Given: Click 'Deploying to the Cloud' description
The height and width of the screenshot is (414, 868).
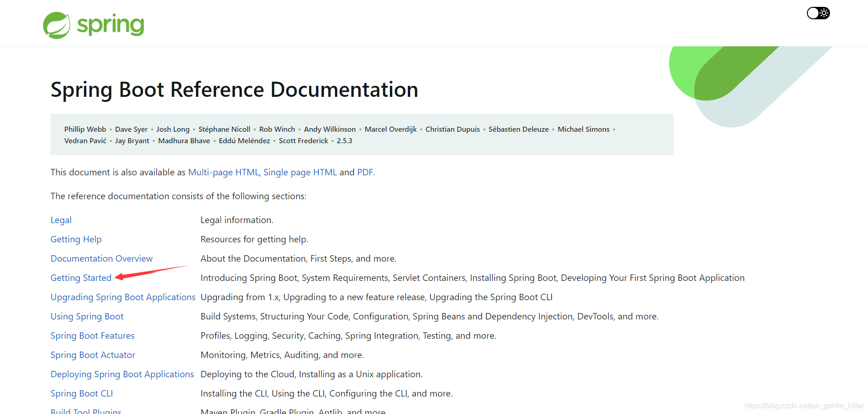Looking at the screenshot, I should click(x=312, y=374).
